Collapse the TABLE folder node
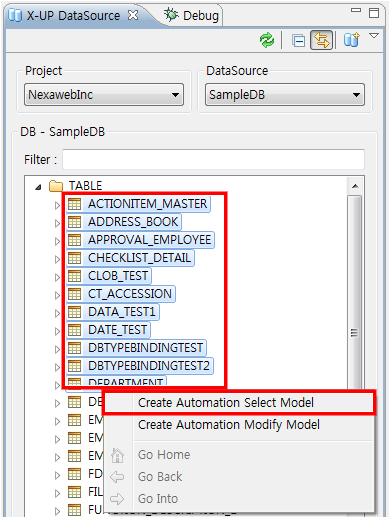The height and width of the screenshot is (518, 390). tap(38, 187)
